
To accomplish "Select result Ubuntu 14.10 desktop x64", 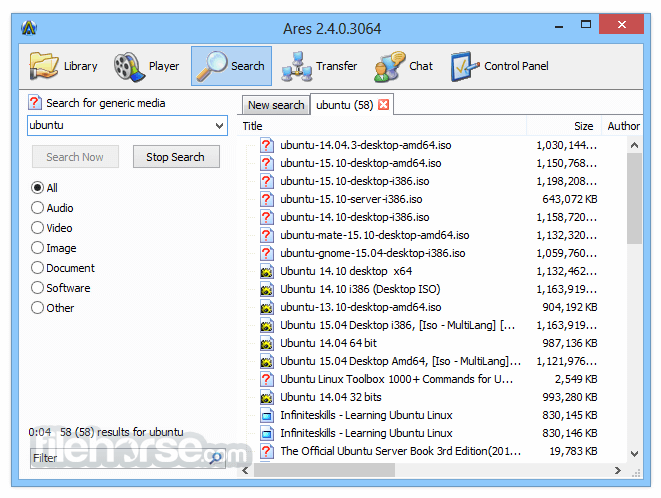I will click(346, 271).
